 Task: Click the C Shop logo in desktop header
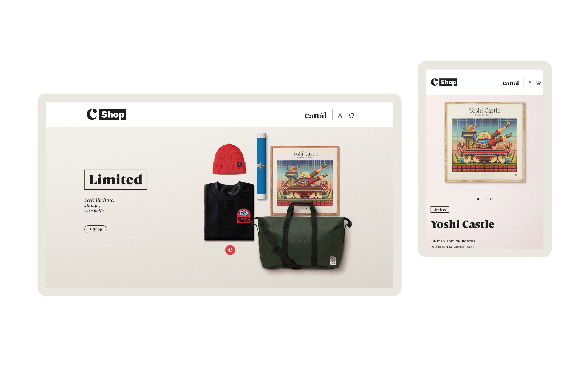pyautogui.click(x=106, y=114)
